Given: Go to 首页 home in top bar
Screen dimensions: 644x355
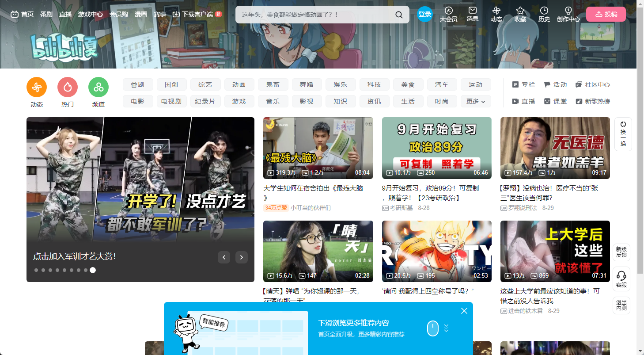Looking at the screenshot, I should pyautogui.click(x=22, y=14).
